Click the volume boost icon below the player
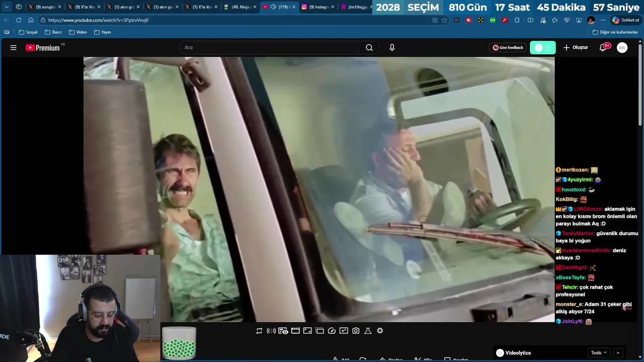 (271, 331)
